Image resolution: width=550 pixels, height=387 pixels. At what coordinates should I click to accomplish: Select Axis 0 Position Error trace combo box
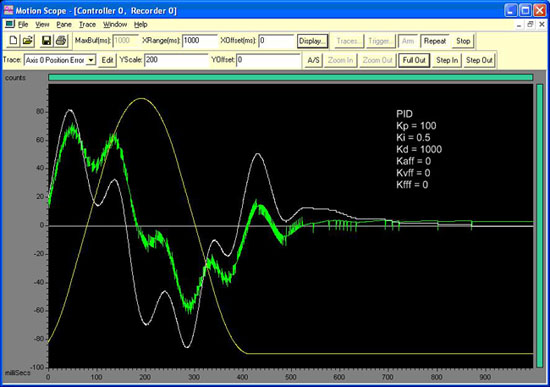[x=60, y=60]
